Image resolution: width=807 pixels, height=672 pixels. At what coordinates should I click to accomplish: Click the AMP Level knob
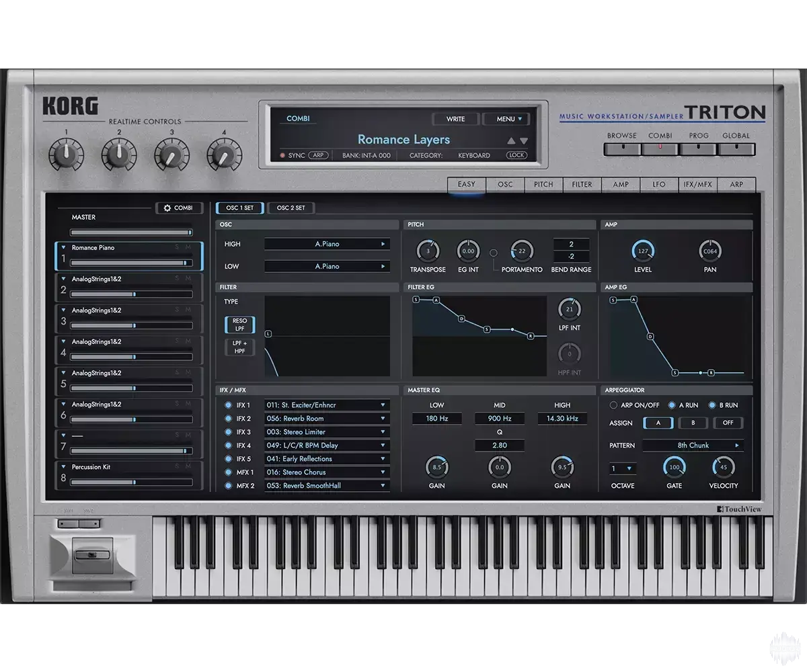tap(643, 251)
